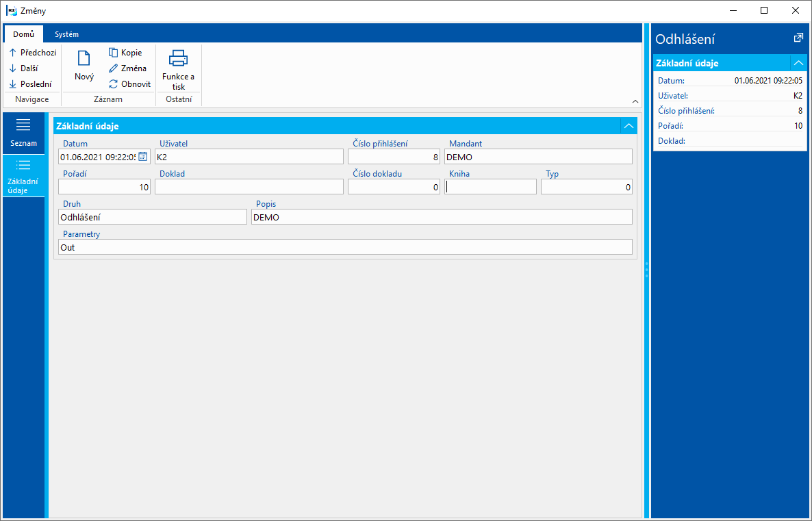
Task: Edit record via Změna pencil
Action: (127, 68)
